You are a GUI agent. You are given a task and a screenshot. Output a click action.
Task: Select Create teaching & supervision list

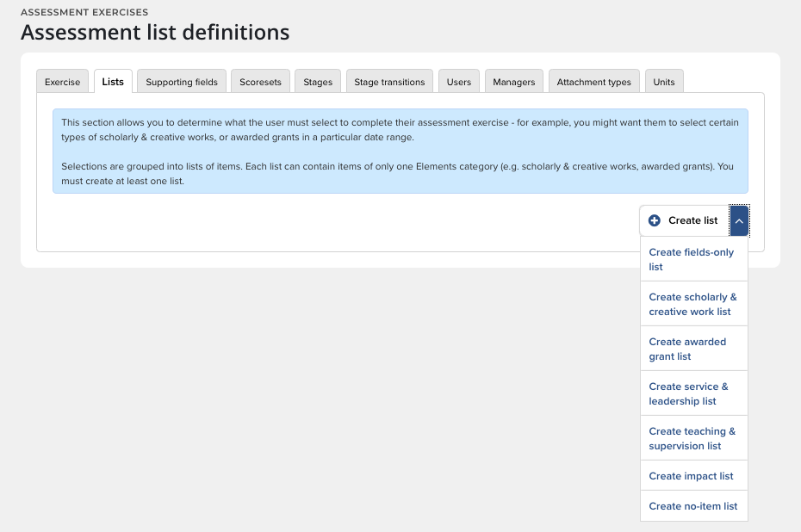(693, 438)
